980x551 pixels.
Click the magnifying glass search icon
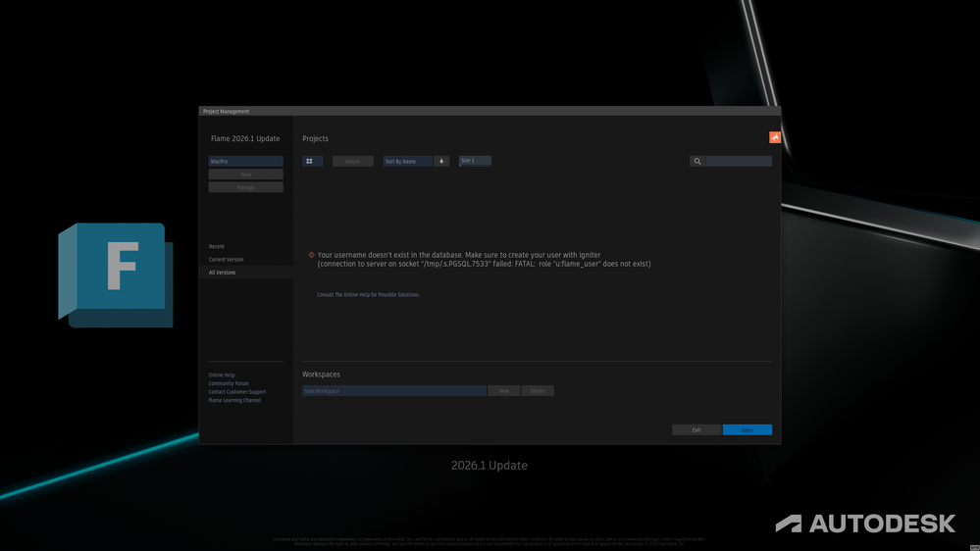click(x=697, y=161)
